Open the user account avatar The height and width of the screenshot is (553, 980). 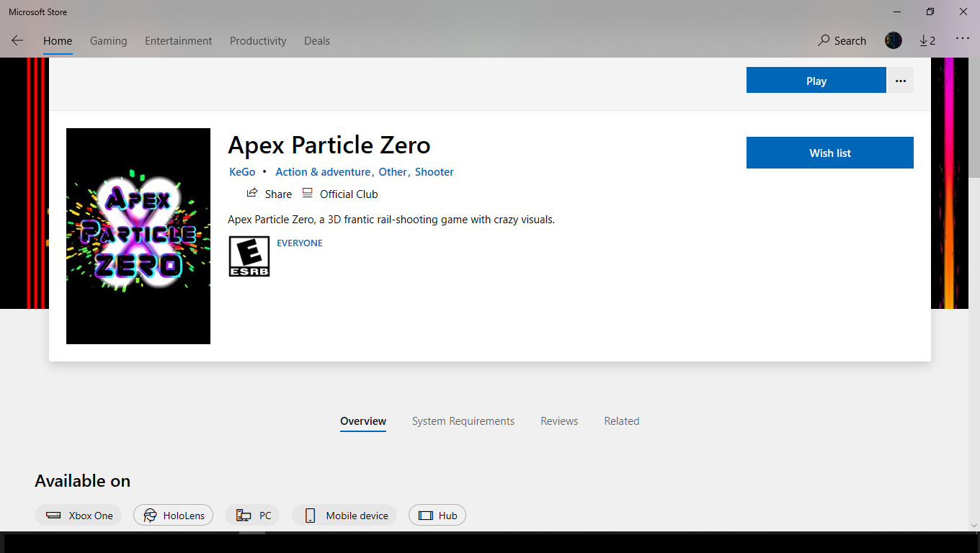(894, 41)
